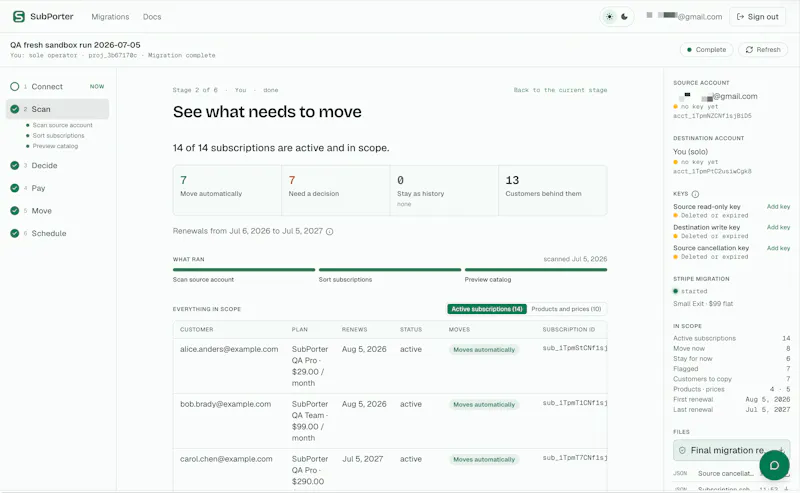Switch to light theme sun icon

tap(609, 17)
